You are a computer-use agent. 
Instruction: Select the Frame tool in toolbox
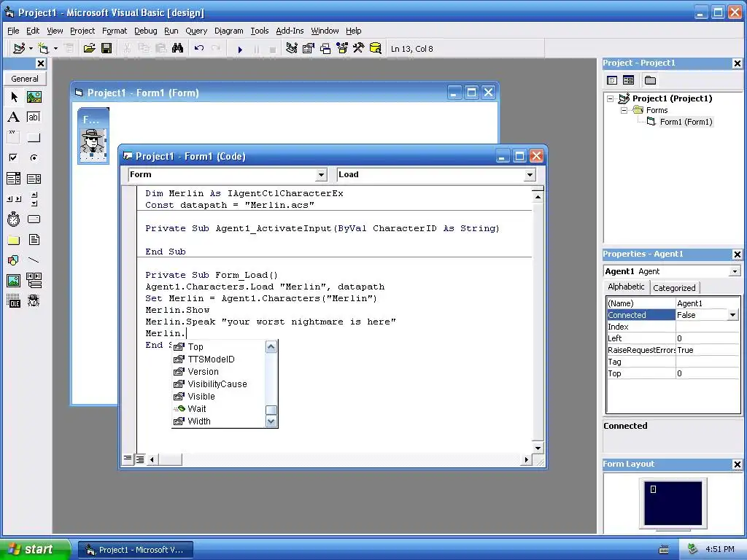coord(14,138)
